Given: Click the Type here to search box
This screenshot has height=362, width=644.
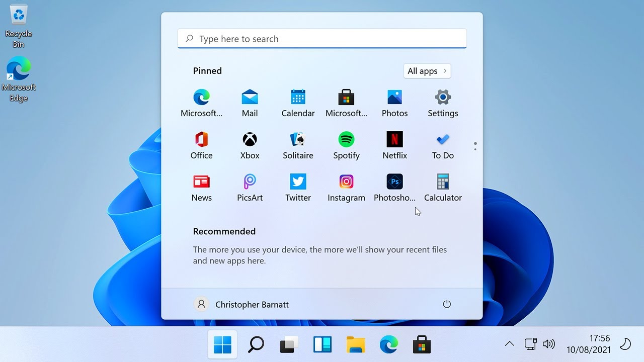Looking at the screenshot, I should (x=322, y=39).
